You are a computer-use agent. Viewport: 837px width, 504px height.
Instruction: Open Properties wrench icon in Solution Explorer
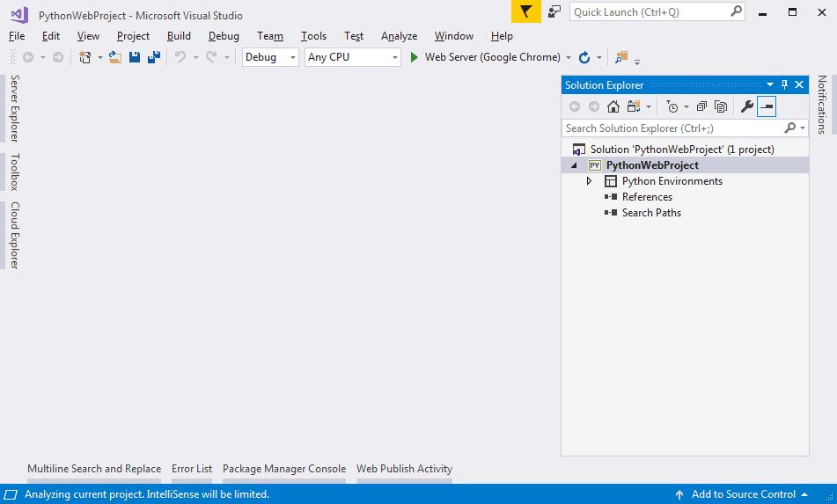coord(747,106)
